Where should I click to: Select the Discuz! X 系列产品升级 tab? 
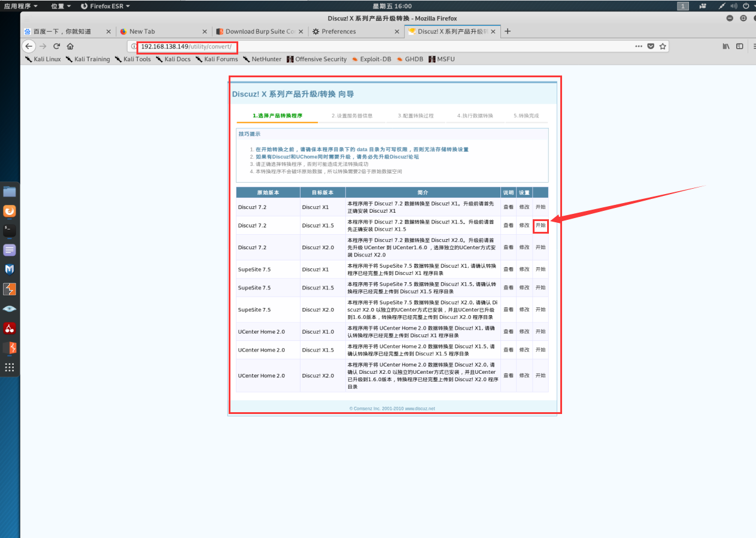click(x=452, y=32)
